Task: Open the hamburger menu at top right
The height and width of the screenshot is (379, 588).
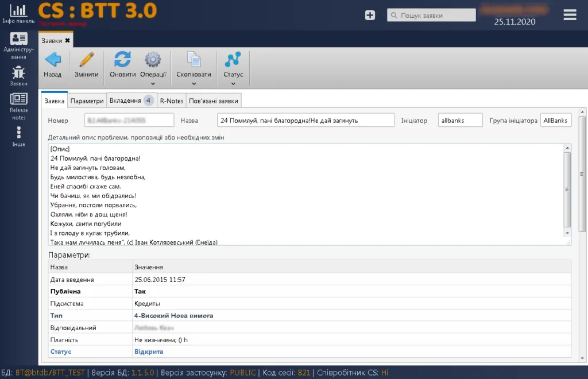Action: coord(570,14)
